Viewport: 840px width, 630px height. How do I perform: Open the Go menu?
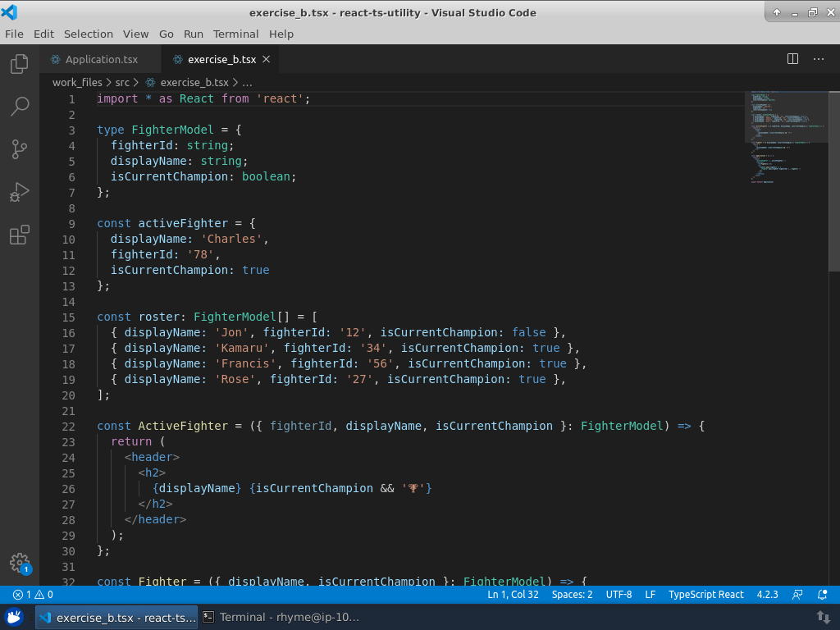pyautogui.click(x=166, y=34)
